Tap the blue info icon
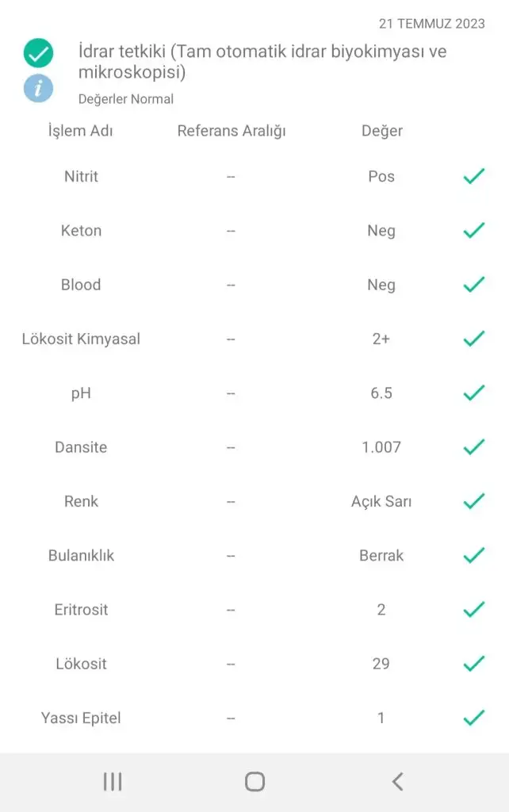This screenshot has height=812, width=509. click(38, 87)
